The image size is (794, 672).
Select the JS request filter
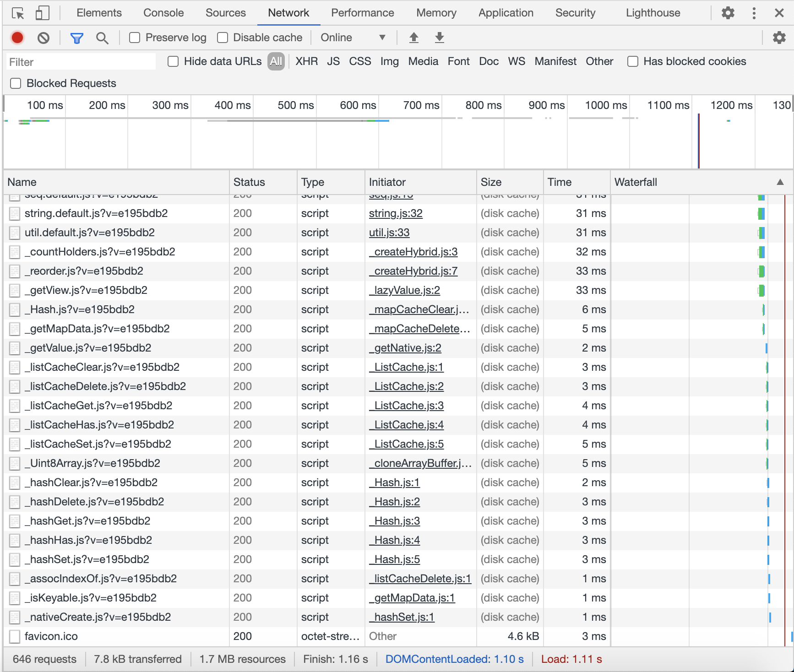click(333, 61)
